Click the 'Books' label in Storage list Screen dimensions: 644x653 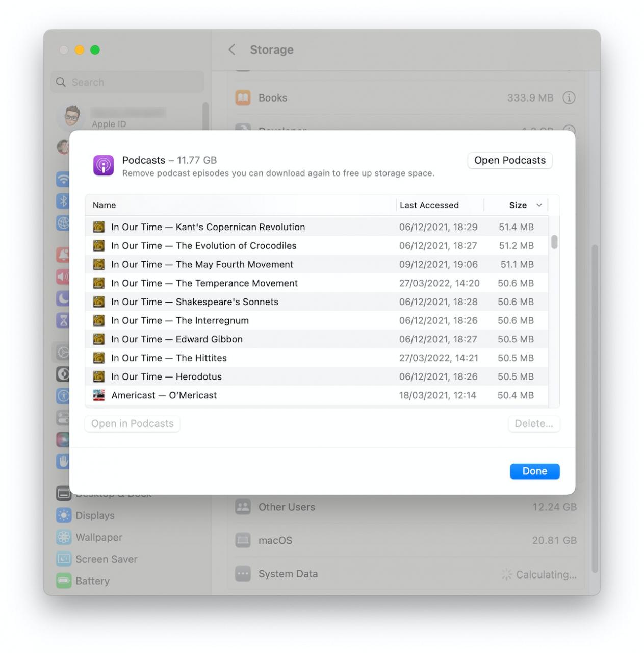coord(273,97)
